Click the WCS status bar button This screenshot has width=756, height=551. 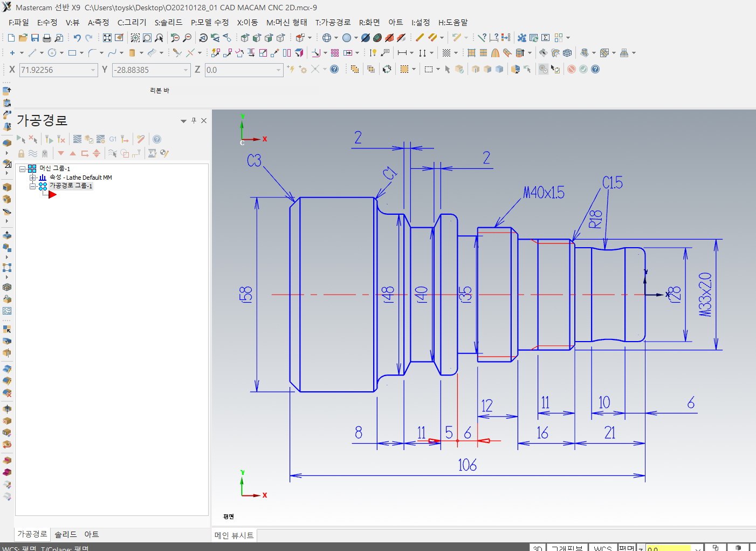(x=602, y=548)
